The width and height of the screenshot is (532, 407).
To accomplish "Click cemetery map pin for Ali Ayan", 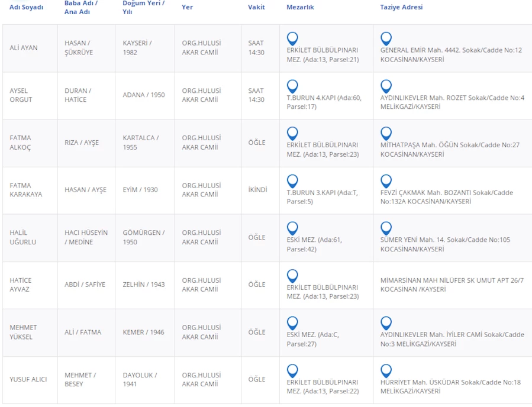I will [x=292, y=38].
